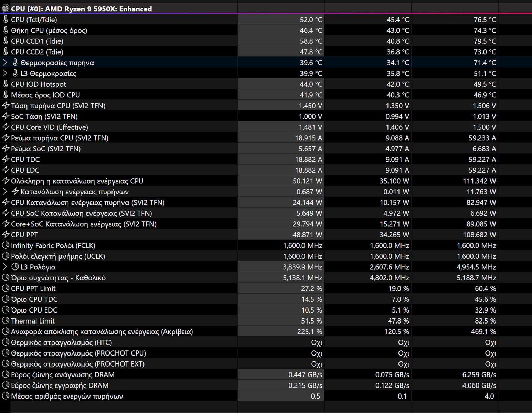This screenshot has height=413, width=532.
Task: Select the Θερμικός στραγγαλισμός (HTC) row label
Action: point(61,342)
